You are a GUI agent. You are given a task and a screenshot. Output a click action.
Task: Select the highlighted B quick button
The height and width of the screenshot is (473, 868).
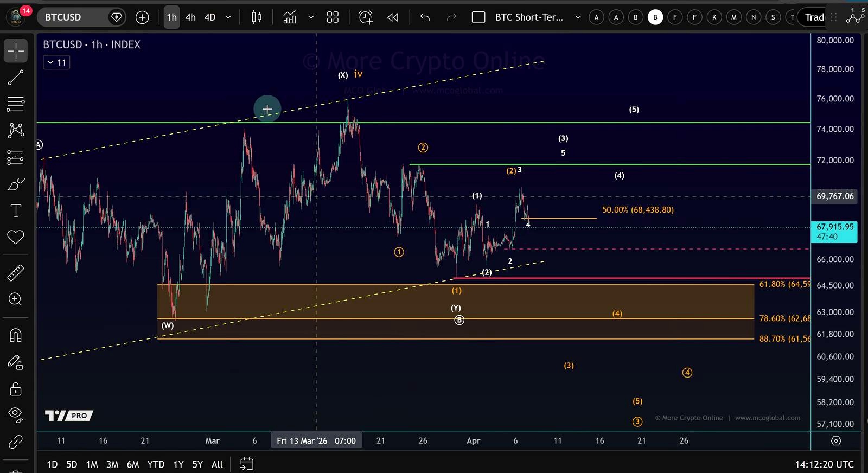click(655, 17)
